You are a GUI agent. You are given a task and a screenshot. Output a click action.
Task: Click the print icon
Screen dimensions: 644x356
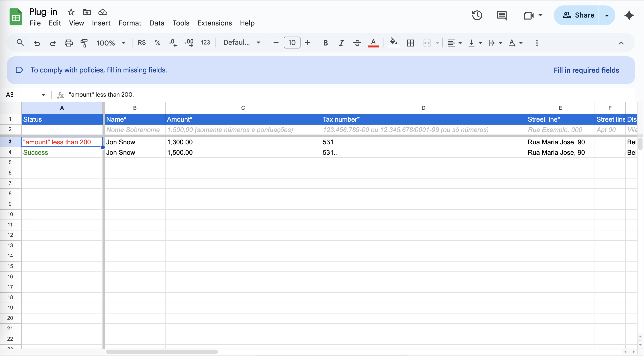68,43
